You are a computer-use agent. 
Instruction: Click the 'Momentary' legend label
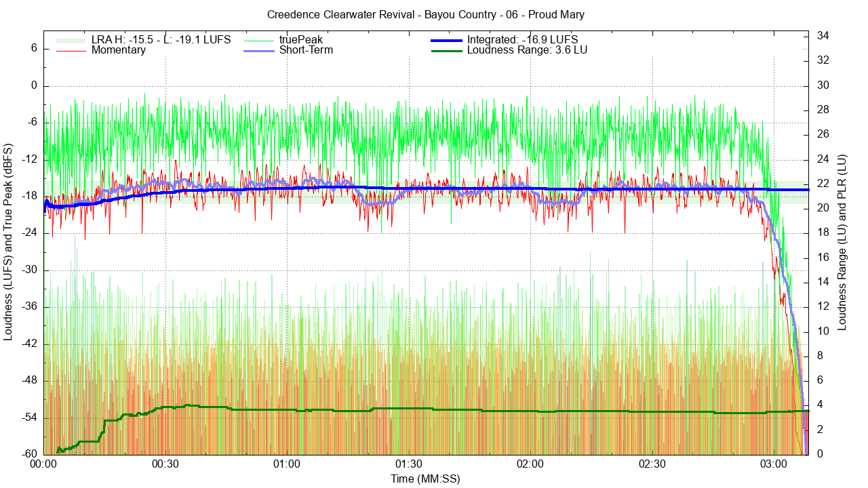(119, 50)
